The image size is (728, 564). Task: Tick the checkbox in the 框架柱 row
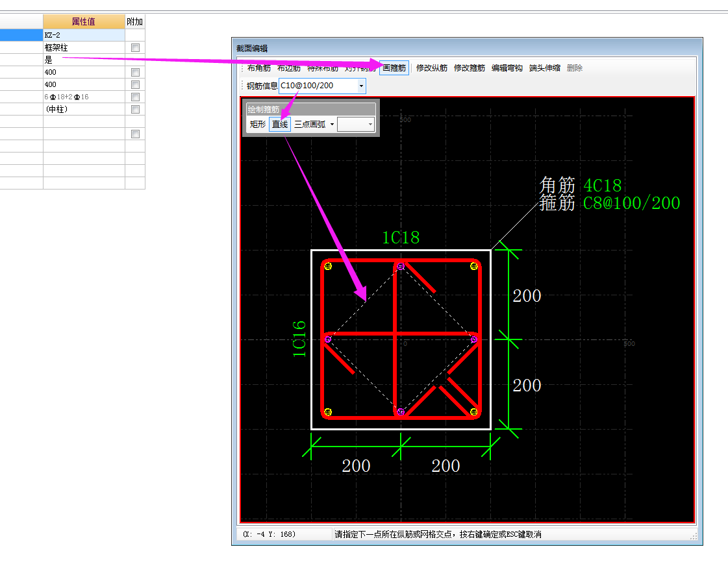pos(136,48)
